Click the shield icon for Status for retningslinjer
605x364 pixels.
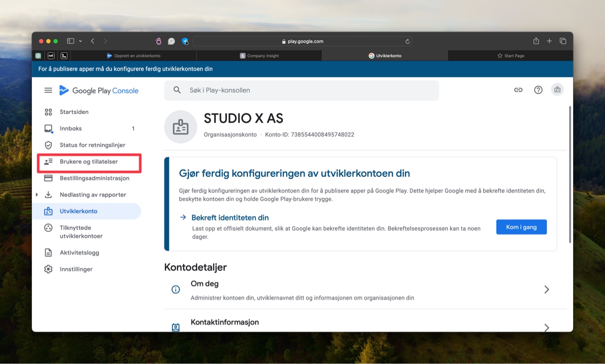pyautogui.click(x=48, y=145)
